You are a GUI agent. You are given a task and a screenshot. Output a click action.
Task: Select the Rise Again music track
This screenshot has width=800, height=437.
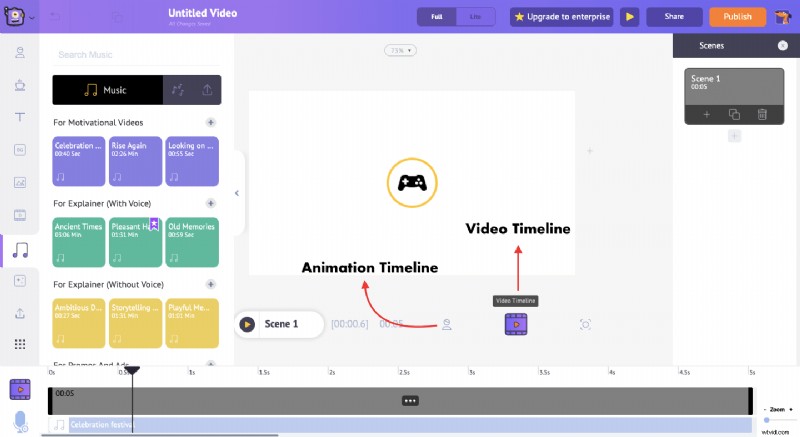point(135,161)
